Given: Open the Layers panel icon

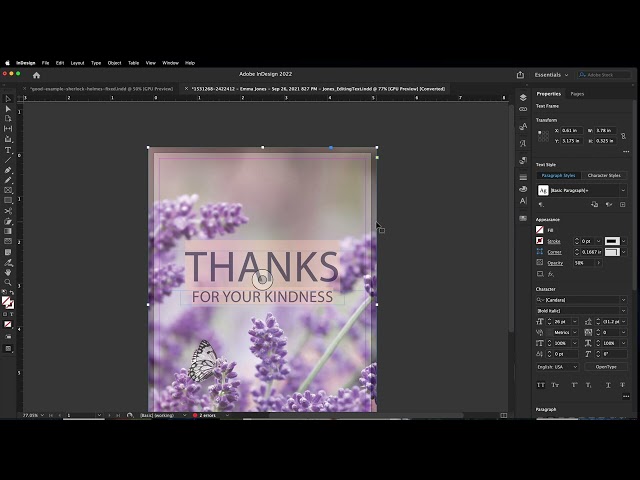Looking at the screenshot, I should pos(523,98).
